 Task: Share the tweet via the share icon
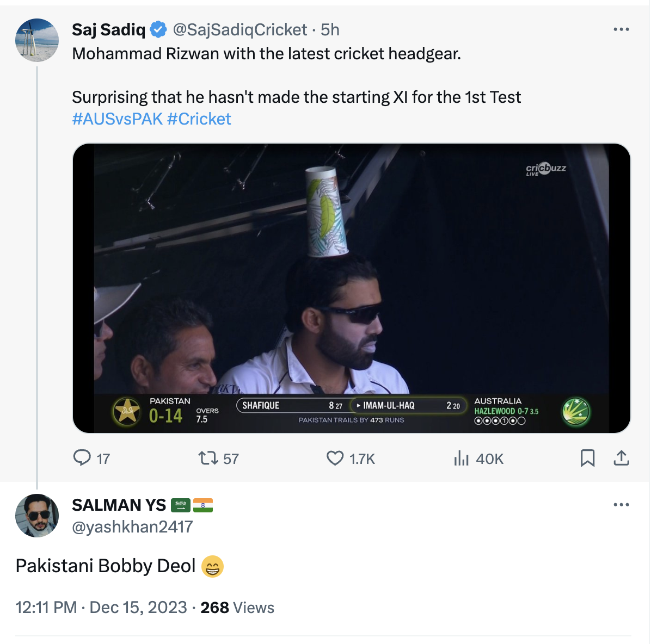click(621, 459)
